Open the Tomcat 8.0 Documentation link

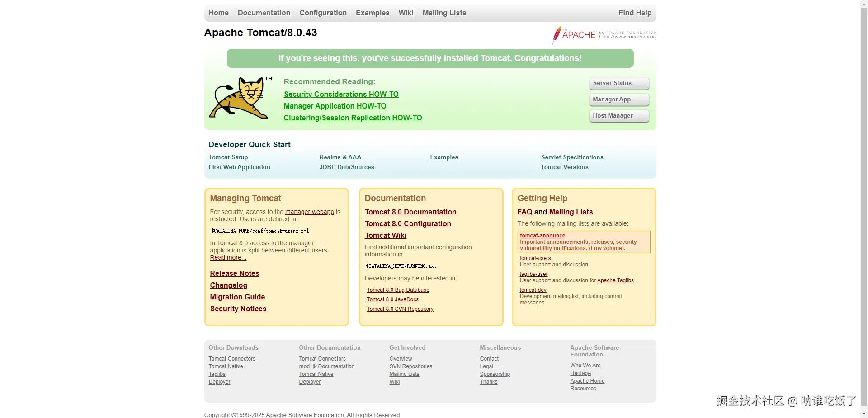pos(410,212)
